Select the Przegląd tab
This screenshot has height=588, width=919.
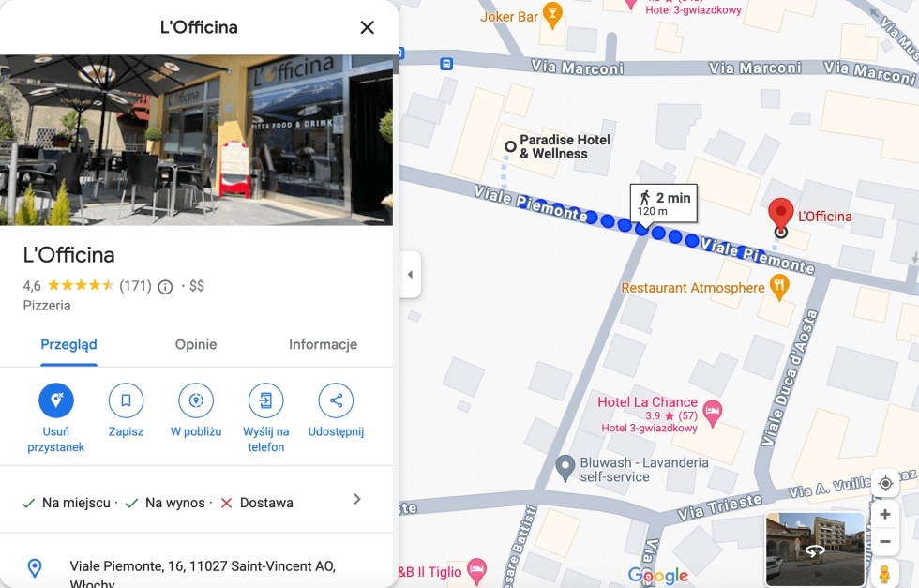(68, 345)
